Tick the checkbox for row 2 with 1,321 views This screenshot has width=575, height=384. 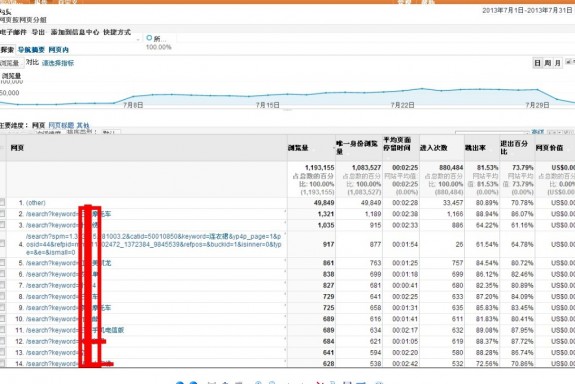[2, 213]
